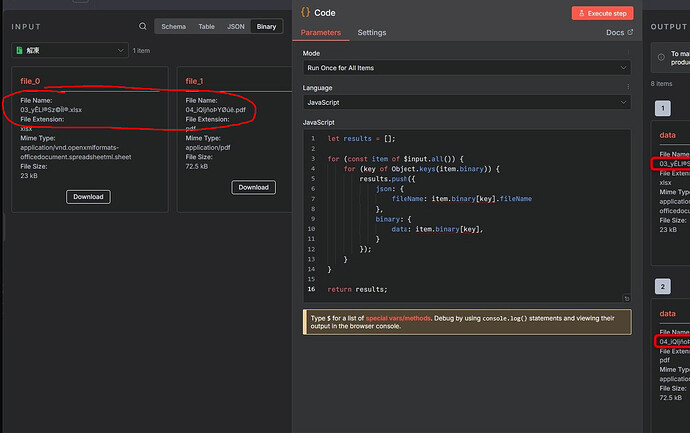This screenshot has height=433, width=690.
Task: Select the Parameters tab
Action: (x=321, y=33)
